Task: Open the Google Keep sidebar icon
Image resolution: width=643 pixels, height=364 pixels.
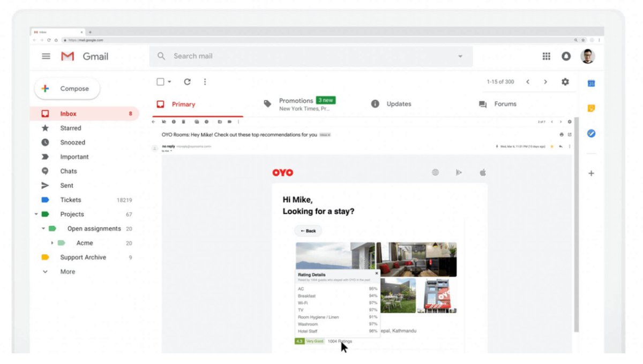Action: click(x=591, y=108)
